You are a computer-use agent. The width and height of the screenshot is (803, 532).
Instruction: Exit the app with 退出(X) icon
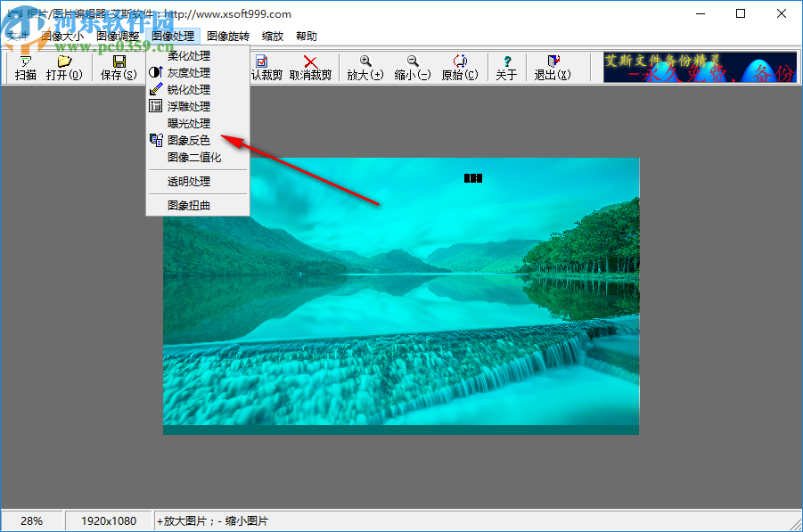point(553,68)
